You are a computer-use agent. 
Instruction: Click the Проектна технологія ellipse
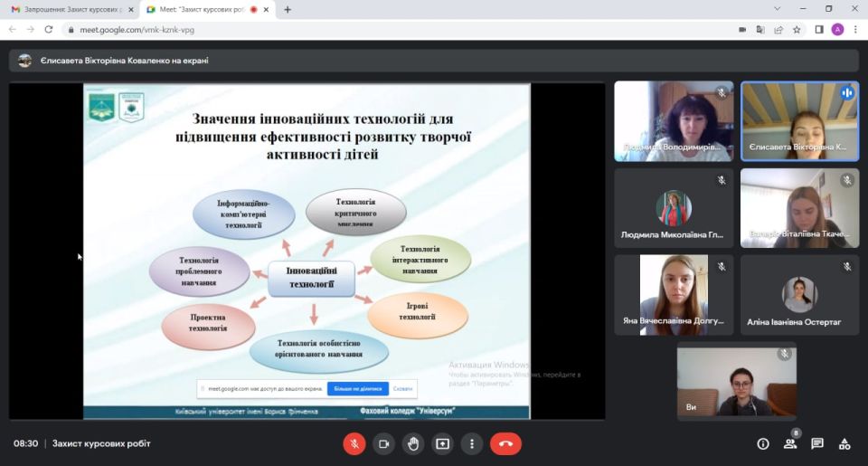point(208,326)
